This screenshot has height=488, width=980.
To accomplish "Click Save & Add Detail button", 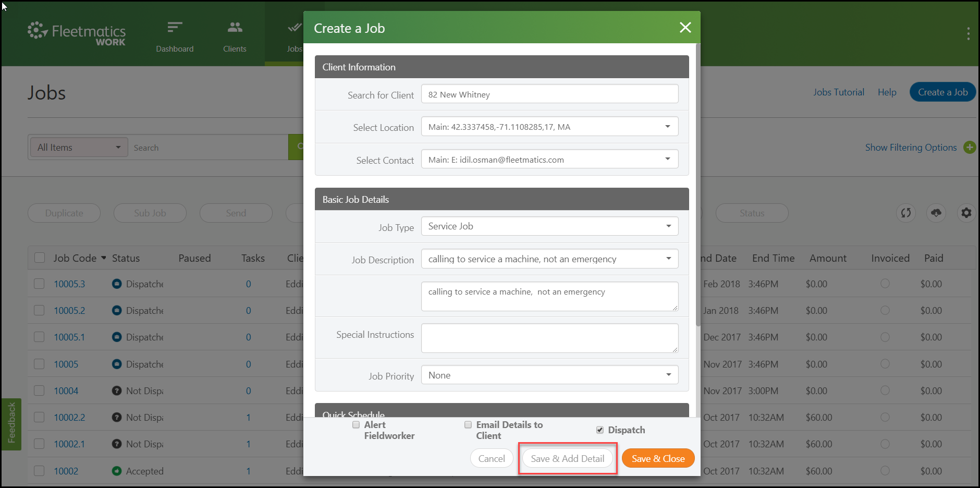I will (x=567, y=458).
